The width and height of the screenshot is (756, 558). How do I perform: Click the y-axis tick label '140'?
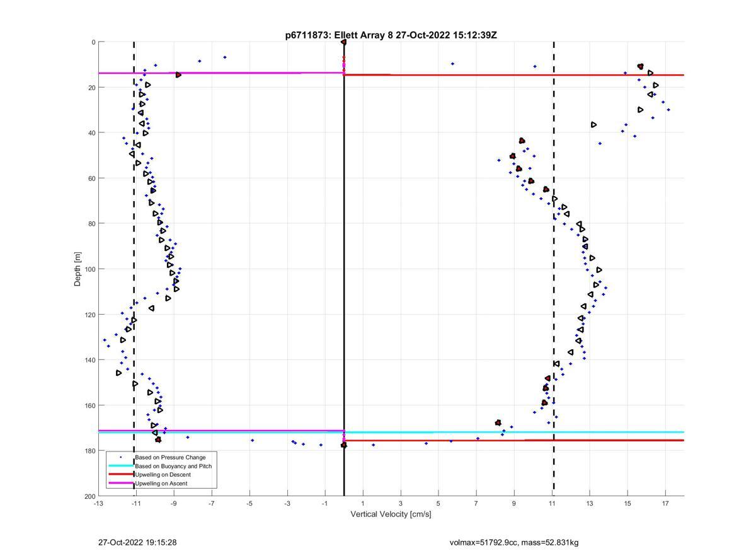coord(89,360)
